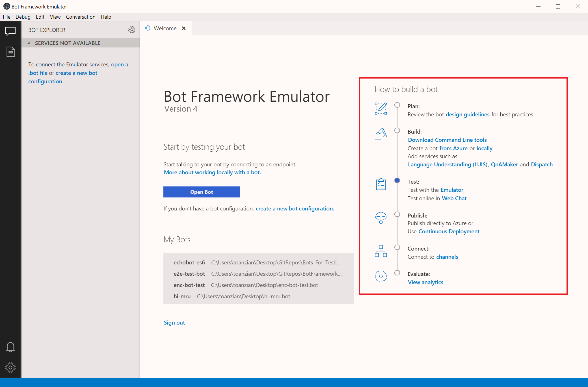Click the Plan step pencil icon
The width and height of the screenshot is (588, 387).
pos(381,108)
